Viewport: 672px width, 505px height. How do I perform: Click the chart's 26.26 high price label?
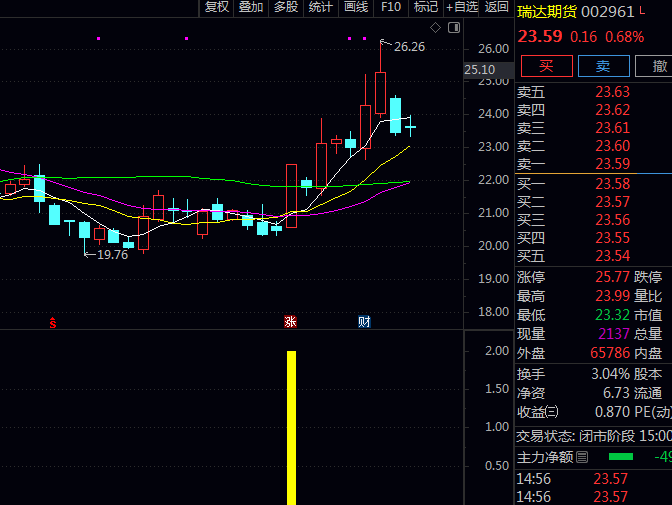point(409,47)
